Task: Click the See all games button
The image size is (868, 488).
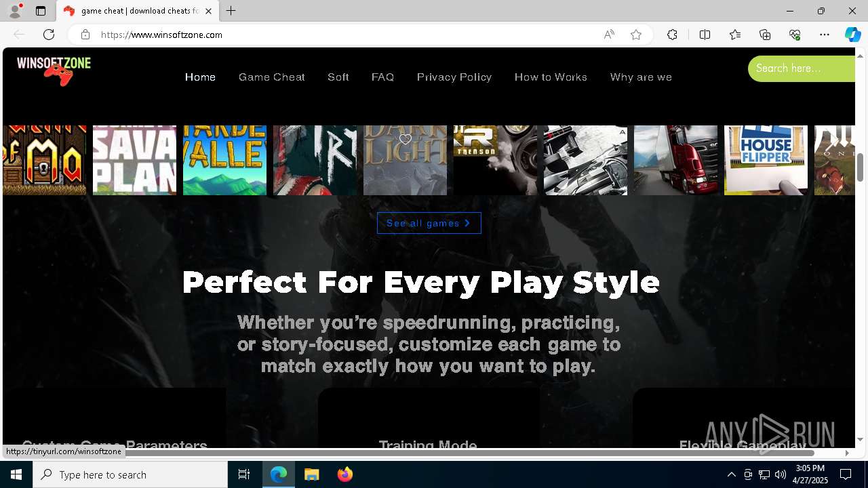Action: tap(429, 223)
